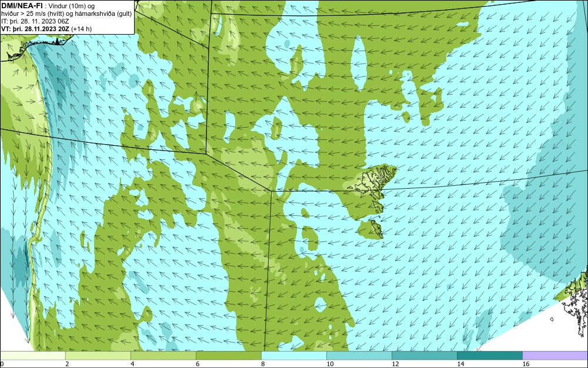Click the 14–16 m/s dark teal legend swatch

[x=490, y=356]
